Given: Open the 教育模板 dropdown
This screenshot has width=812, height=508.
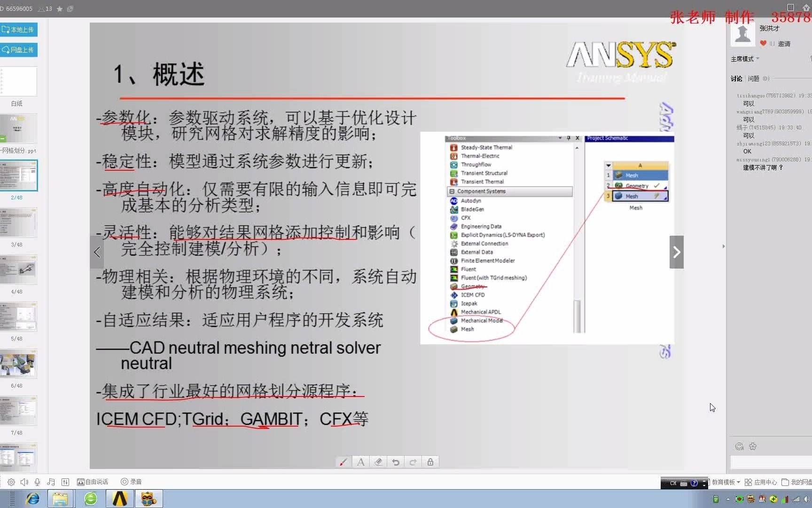Looking at the screenshot, I should pyautogui.click(x=726, y=482).
